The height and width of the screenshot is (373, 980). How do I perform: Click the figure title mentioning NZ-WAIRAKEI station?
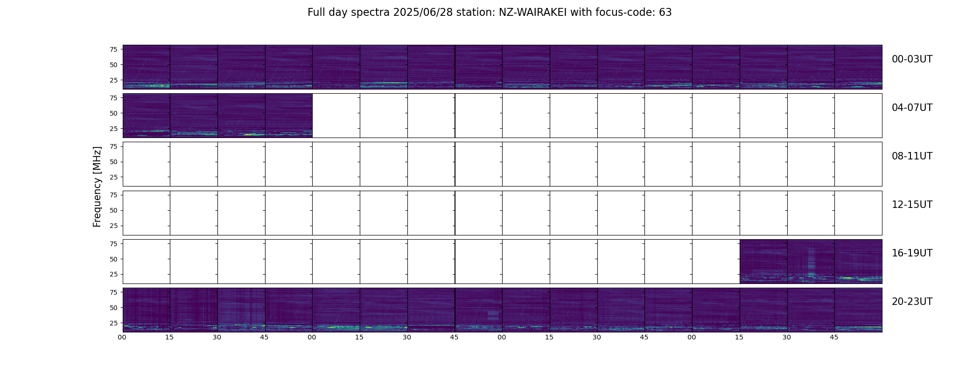pyautogui.click(x=490, y=13)
